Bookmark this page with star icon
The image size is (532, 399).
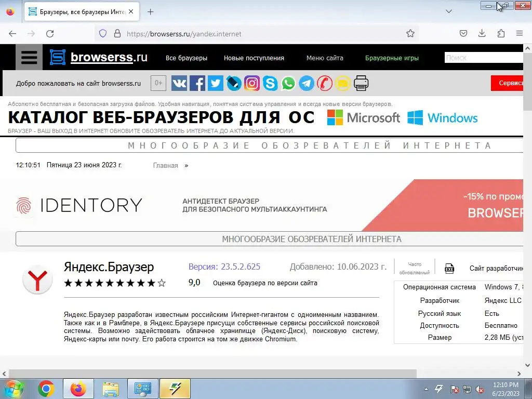tap(410, 34)
